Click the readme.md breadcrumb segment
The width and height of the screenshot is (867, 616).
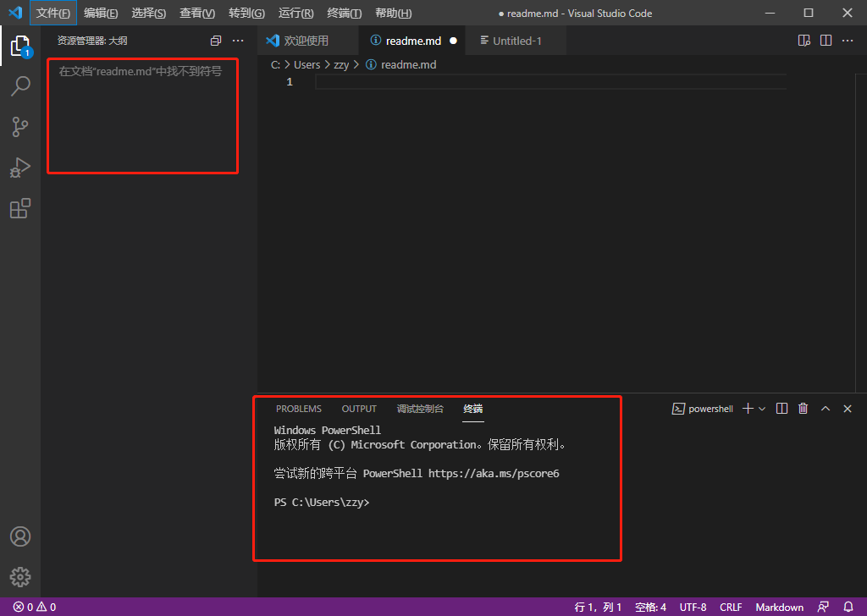[408, 64]
